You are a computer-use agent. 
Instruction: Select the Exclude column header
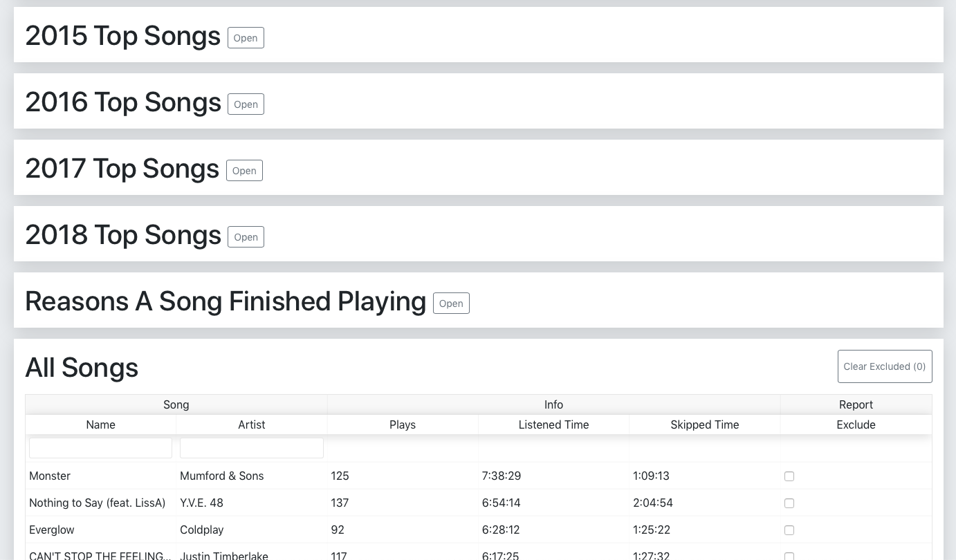point(856,424)
